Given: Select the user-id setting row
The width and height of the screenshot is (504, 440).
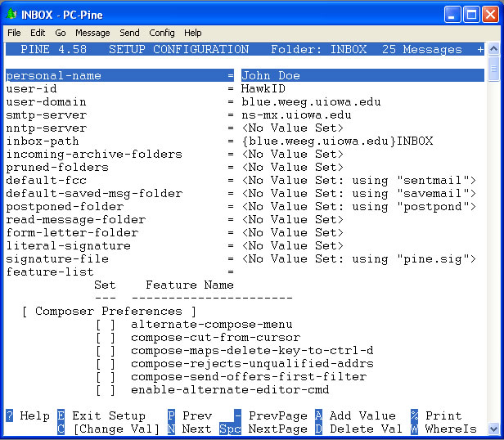Looking at the screenshot, I should click(x=245, y=89).
